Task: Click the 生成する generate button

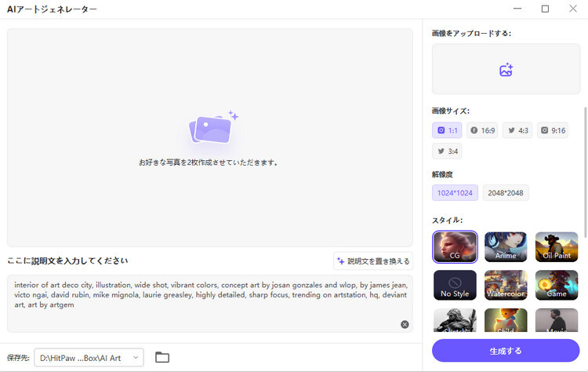Action: [506, 351]
